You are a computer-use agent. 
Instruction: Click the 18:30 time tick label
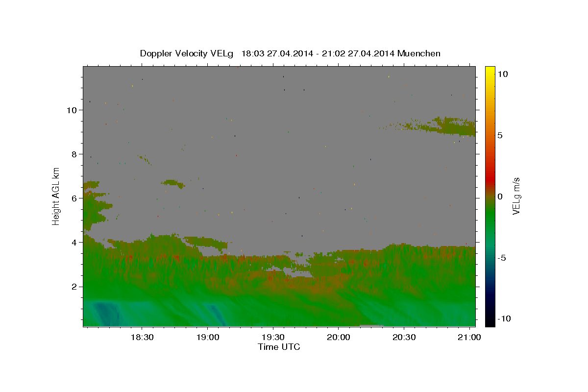(x=142, y=338)
